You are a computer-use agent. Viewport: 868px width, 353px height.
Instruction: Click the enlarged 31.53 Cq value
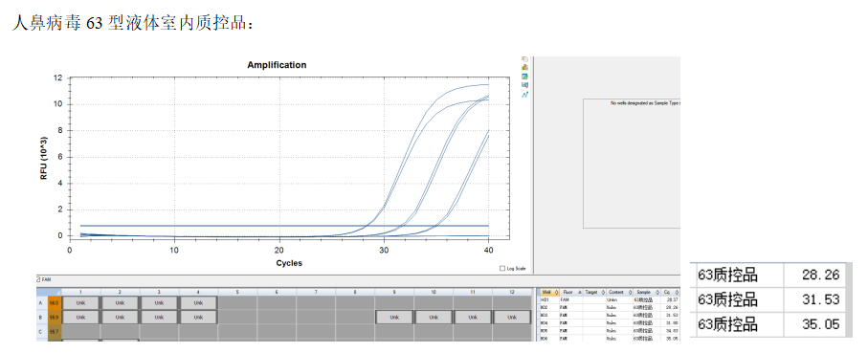coord(821,299)
